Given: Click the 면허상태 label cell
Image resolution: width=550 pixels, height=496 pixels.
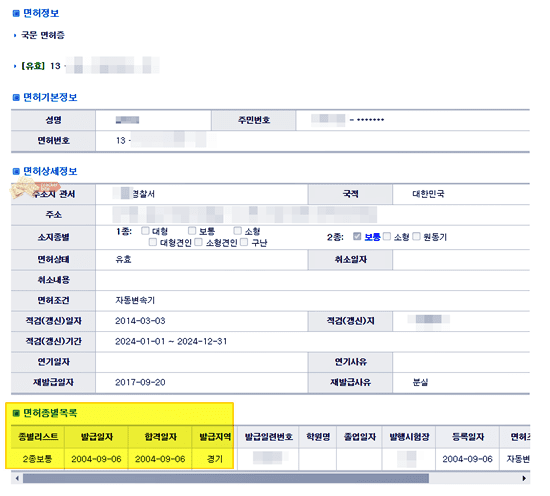Looking at the screenshot, I should pyautogui.click(x=53, y=259).
